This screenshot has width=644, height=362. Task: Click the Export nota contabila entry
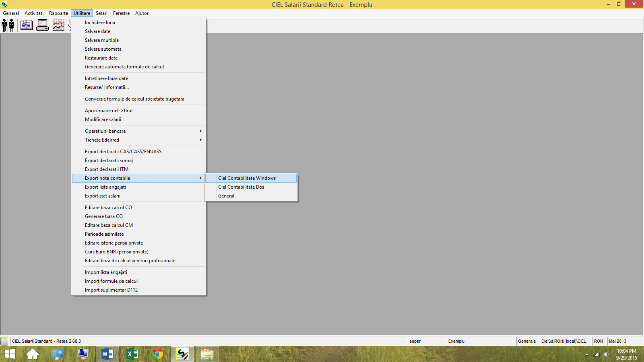(138, 178)
